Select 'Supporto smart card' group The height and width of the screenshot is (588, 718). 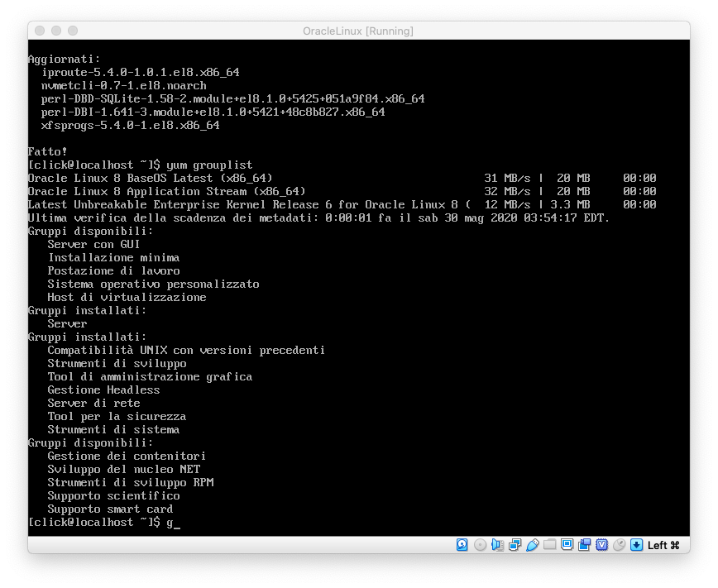coord(110,509)
